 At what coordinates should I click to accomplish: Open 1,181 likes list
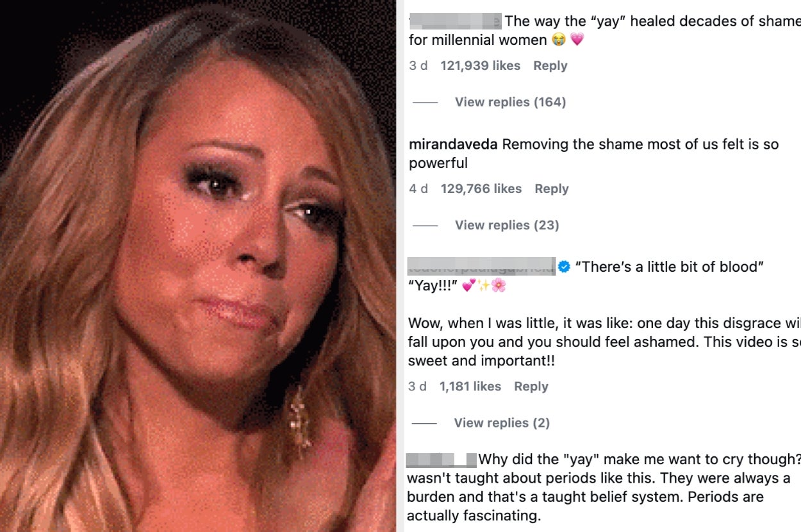click(470, 387)
